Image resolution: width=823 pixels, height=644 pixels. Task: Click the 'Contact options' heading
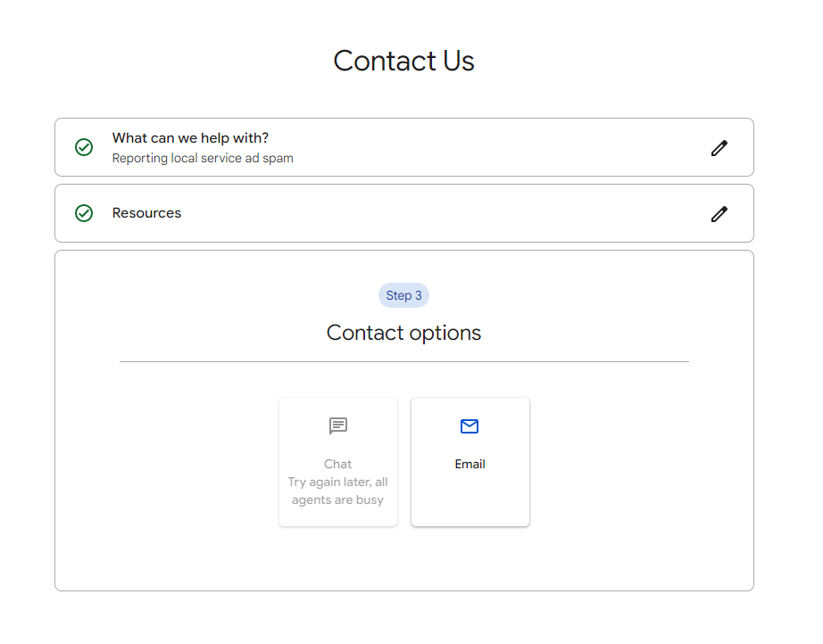pyautogui.click(x=403, y=333)
